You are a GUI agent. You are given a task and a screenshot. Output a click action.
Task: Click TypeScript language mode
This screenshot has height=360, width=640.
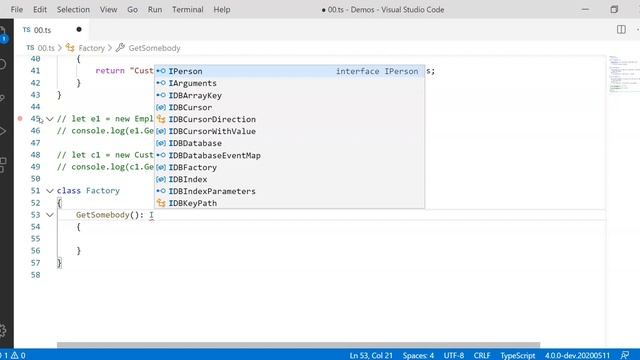coord(518,356)
